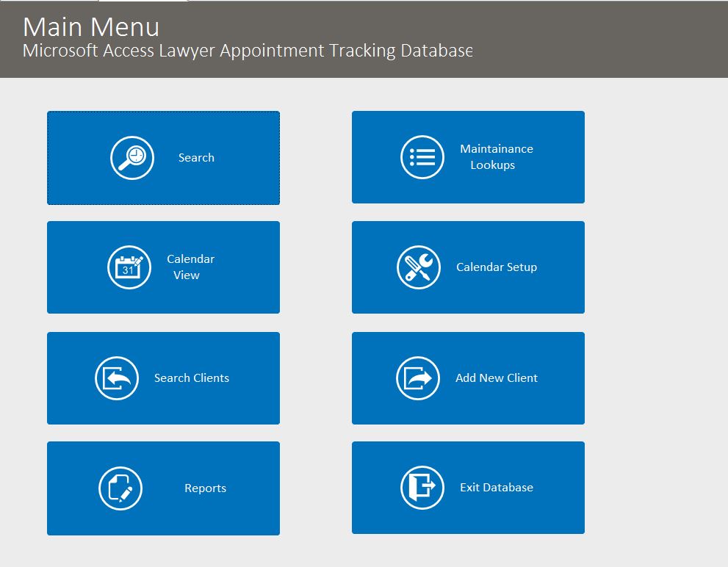
Task: Open the Maintainance Lookups list tile
Action: pyautogui.click(x=468, y=157)
